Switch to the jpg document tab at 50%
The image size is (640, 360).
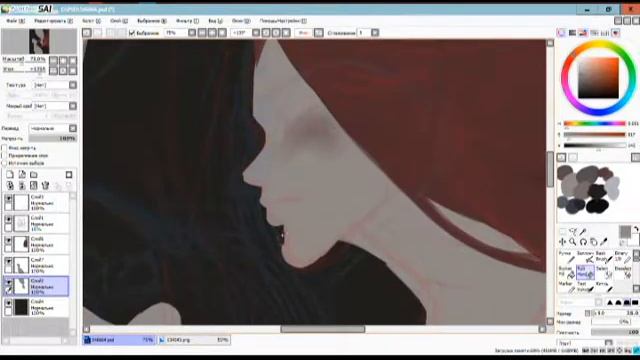coord(194,340)
